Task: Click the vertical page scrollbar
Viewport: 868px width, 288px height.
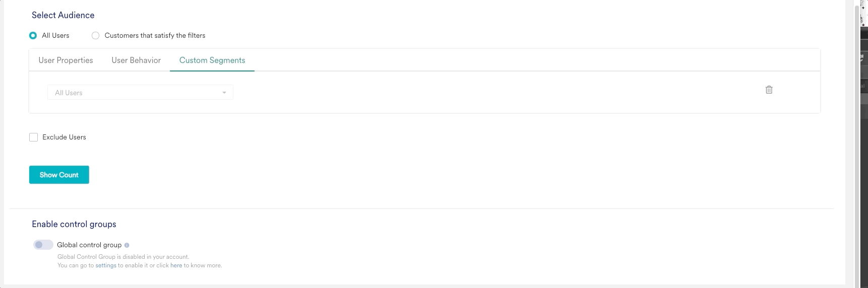Action: pyautogui.click(x=856, y=144)
